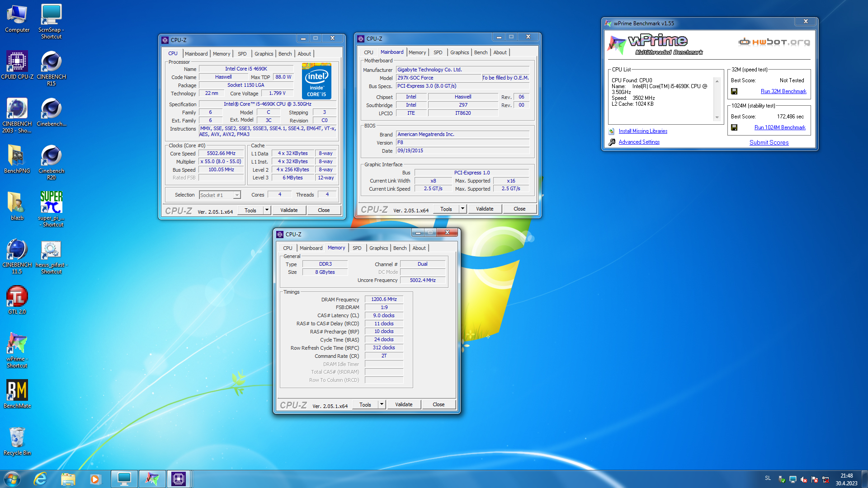
Task: Click the Uncore Frequency value 5002.4 MHz
Action: pyautogui.click(x=423, y=281)
